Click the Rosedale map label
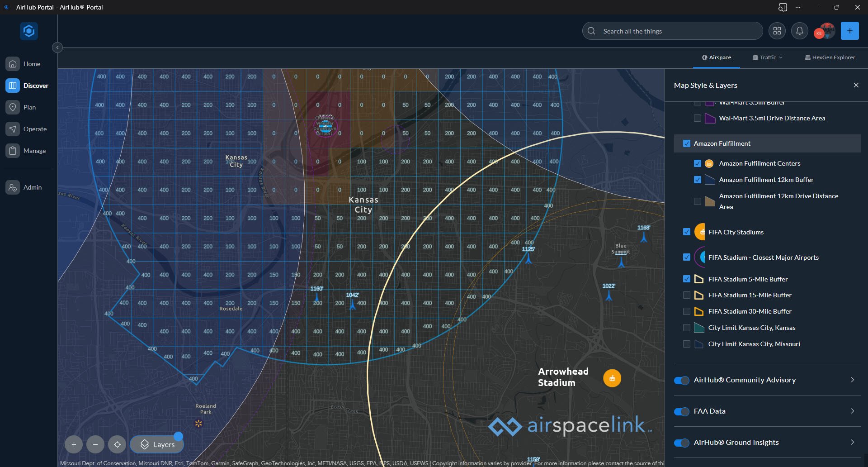The image size is (868, 467). point(231,309)
